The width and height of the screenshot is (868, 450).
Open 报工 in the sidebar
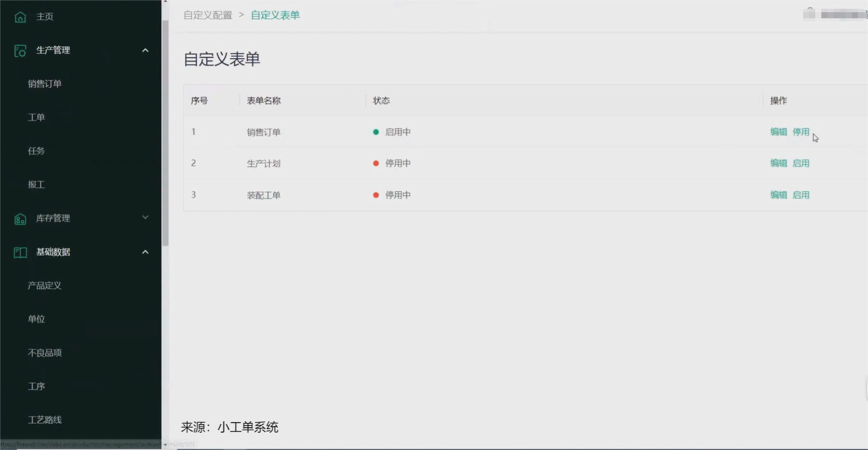(x=37, y=185)
